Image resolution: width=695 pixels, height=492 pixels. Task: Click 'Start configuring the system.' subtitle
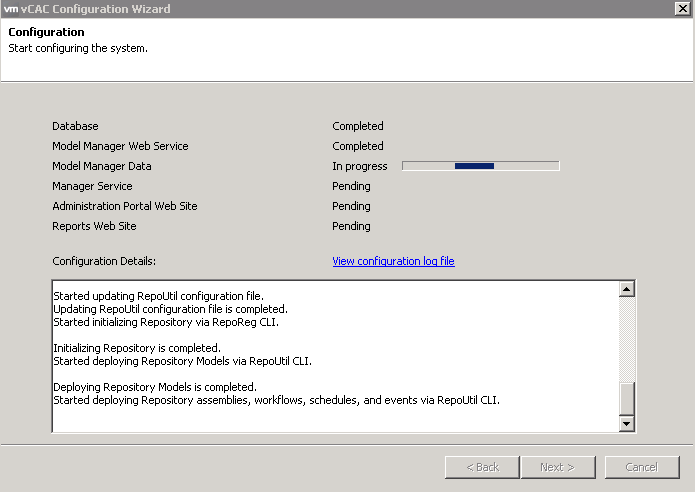tap(78, 48)
